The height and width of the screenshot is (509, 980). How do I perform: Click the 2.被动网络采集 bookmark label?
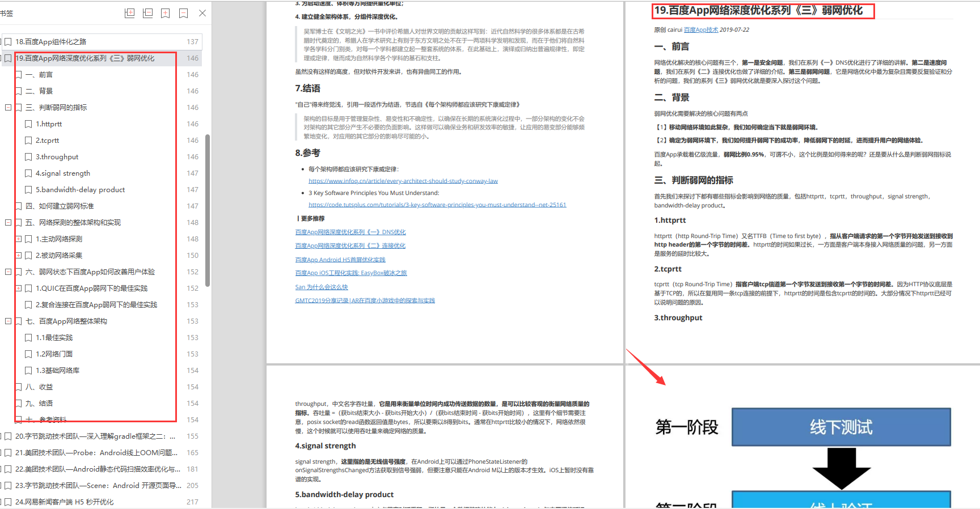click(x=59, y=256)
